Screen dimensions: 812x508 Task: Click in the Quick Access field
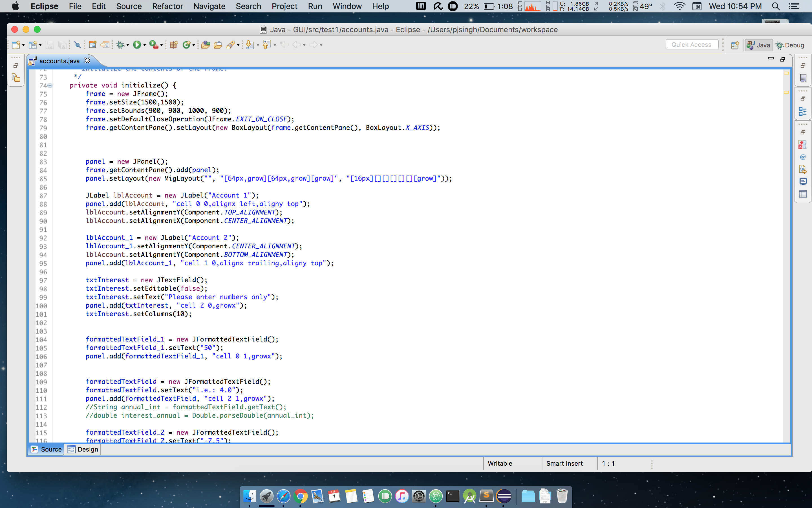click(692, 45)
